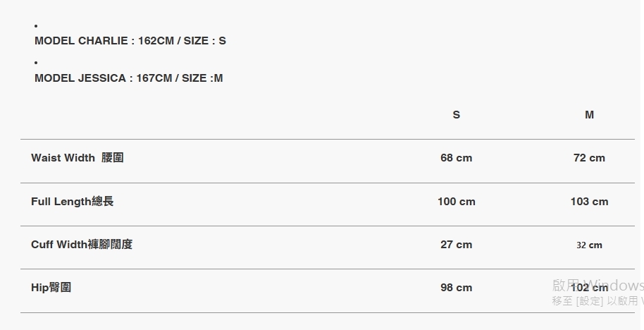The height and width of the screenshot is (330, 644).
Task: Select the 68 cm waist value
Action: [457, 158]
